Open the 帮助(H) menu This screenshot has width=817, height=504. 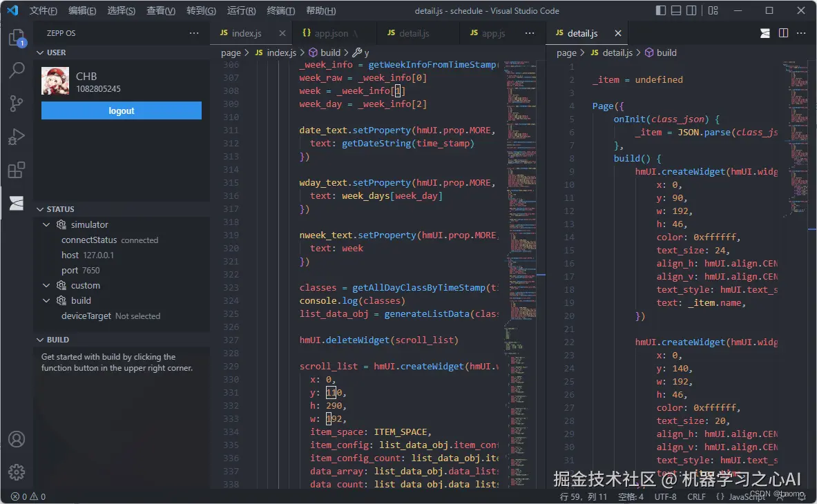(321, 10)
